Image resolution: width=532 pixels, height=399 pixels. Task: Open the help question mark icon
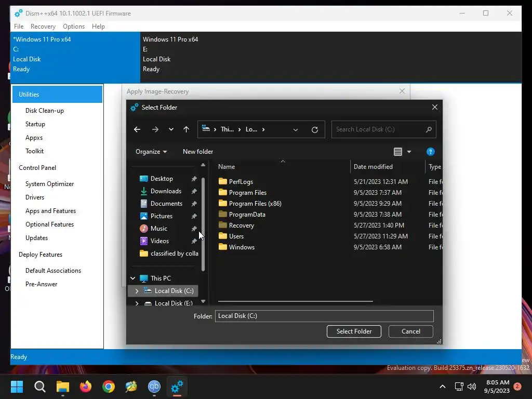pyautogui.click(x=430, y=152)
